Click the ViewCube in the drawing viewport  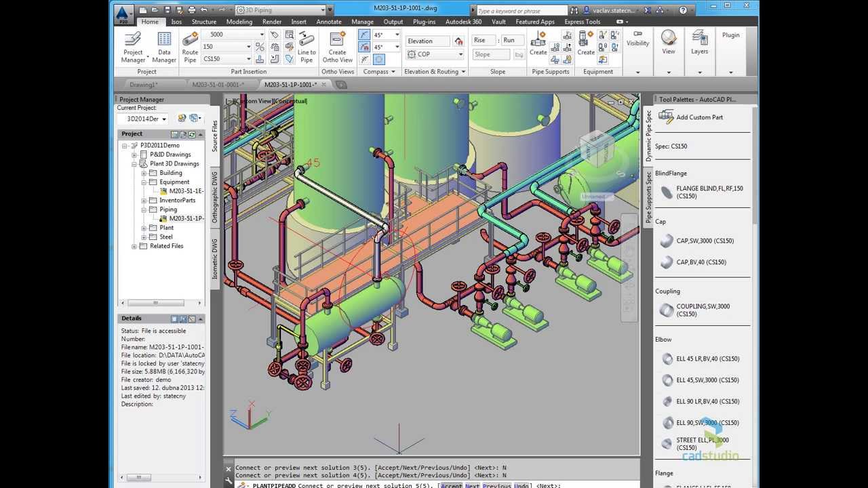(x=597, y=148)
